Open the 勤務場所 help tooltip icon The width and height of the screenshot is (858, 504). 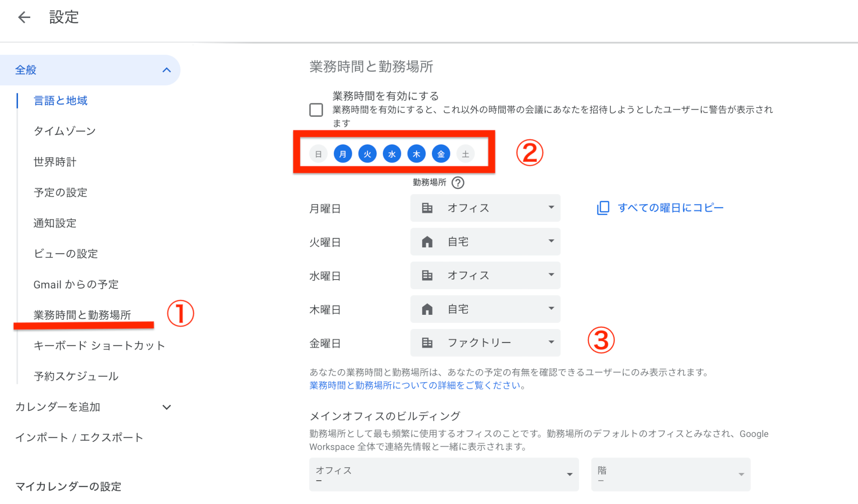tap(458, 183)
